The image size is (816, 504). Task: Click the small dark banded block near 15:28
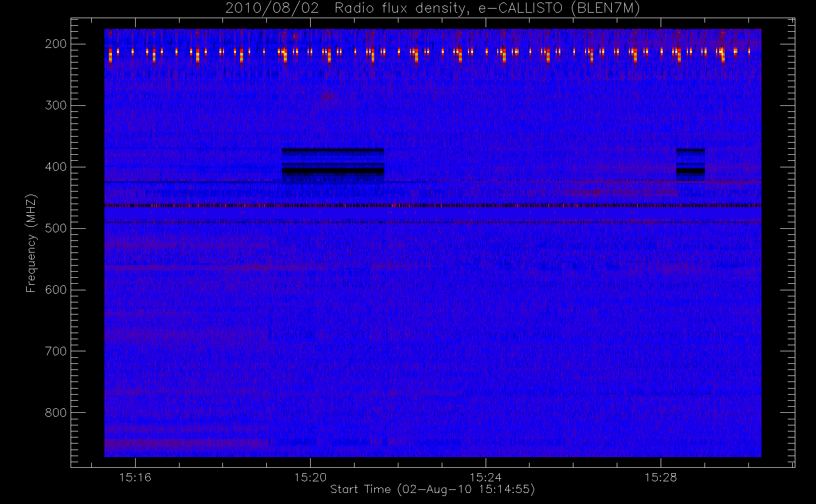[690, 165]
